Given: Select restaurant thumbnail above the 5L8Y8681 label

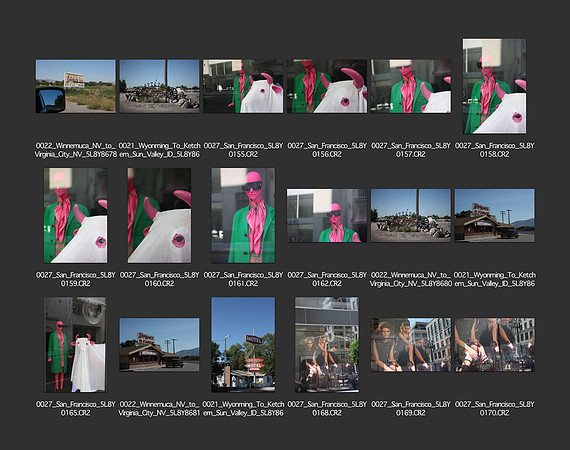Looking at the screenshot, I should [159, 345].
